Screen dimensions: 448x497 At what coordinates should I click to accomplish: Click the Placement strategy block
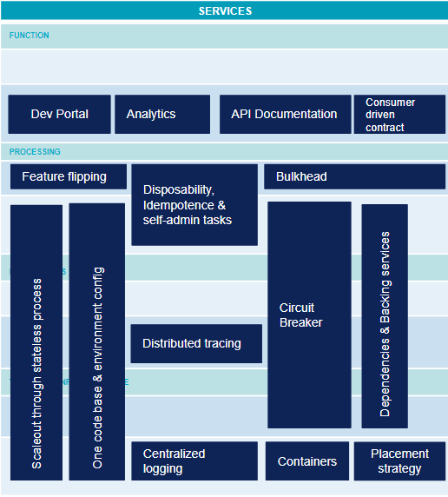click(399, 461)
